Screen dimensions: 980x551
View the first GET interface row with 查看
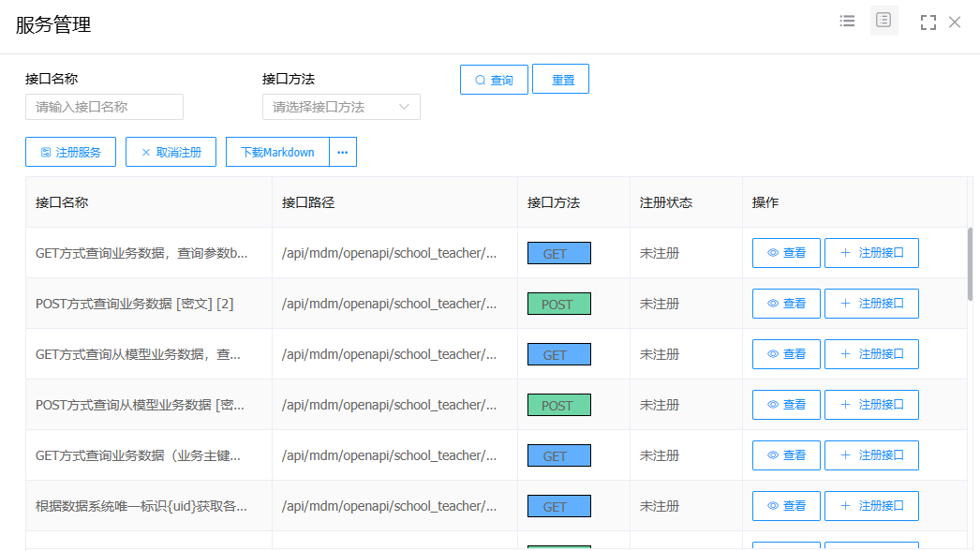click(786, 253)
